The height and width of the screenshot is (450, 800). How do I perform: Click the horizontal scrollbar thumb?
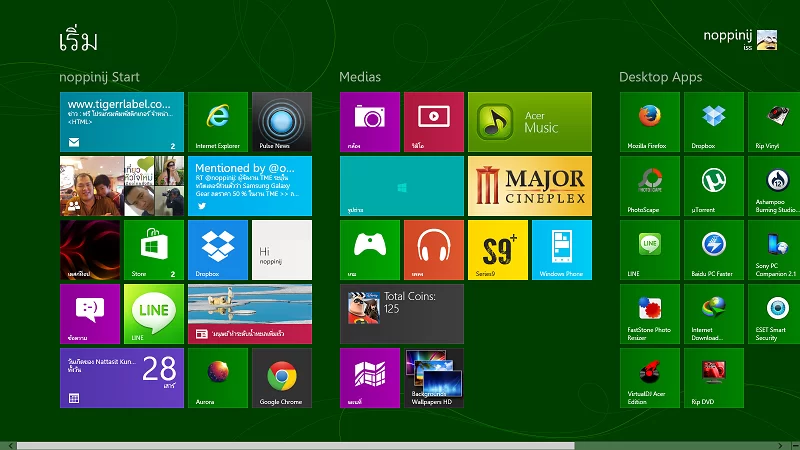pyautogui.click(x=296, y=446)
